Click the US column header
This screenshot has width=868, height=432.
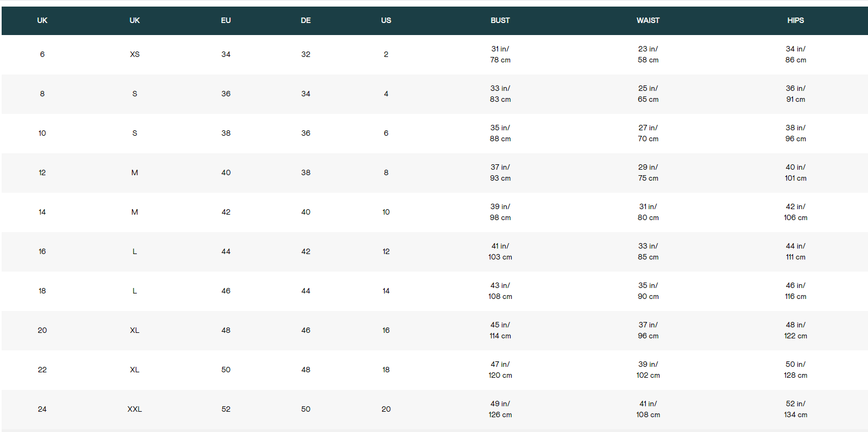tap(386, 20)
